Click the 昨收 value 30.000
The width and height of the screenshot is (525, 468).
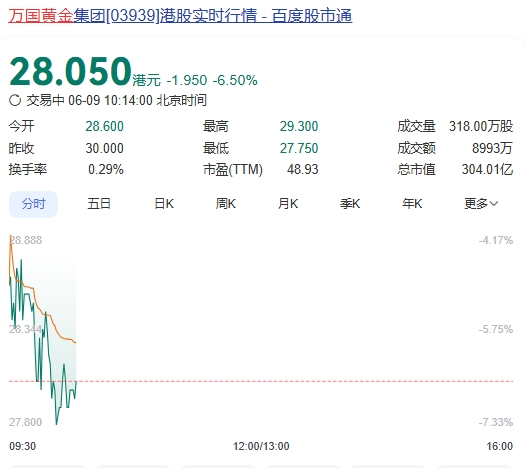click(104, 148)
